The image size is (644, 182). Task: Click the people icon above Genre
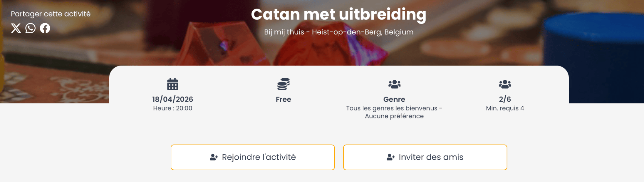click(394, 84)
